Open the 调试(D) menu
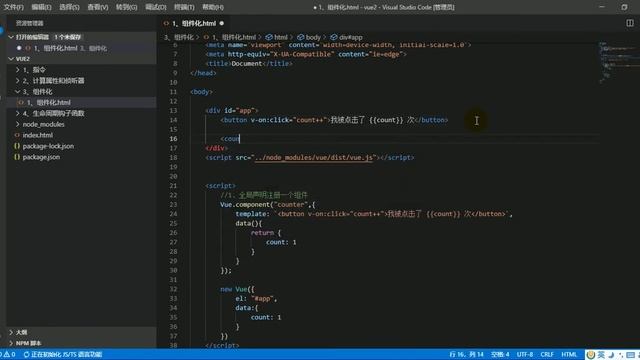The width and height of the screenshot is (640, 360). (156, 7)
